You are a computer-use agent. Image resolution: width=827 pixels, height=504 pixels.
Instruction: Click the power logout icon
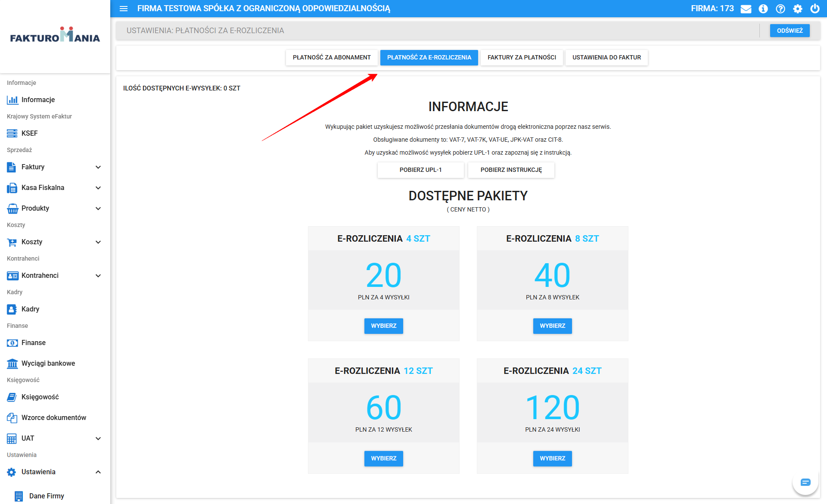click(815, 9)
